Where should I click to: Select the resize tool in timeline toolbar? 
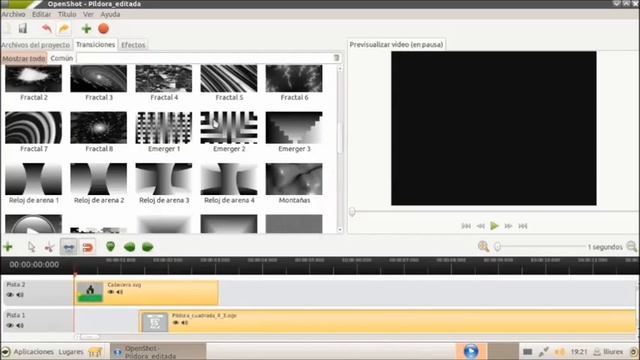(x=68, y=247)
